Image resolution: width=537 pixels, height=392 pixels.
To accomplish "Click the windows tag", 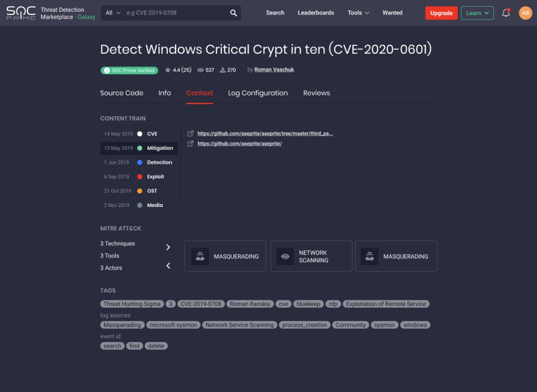I will click(415, 325).
